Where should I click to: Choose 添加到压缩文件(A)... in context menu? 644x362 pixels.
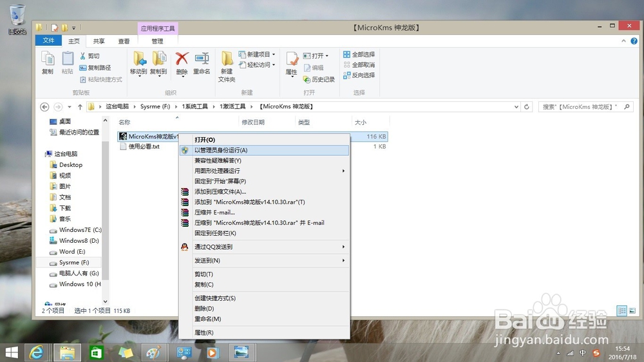point(265,192)
